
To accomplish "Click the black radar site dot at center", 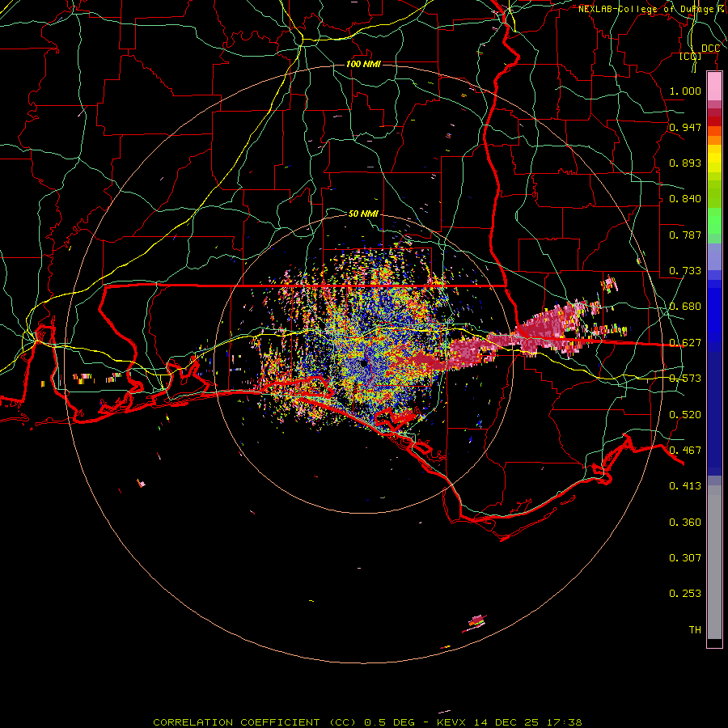I will (364, 362).
